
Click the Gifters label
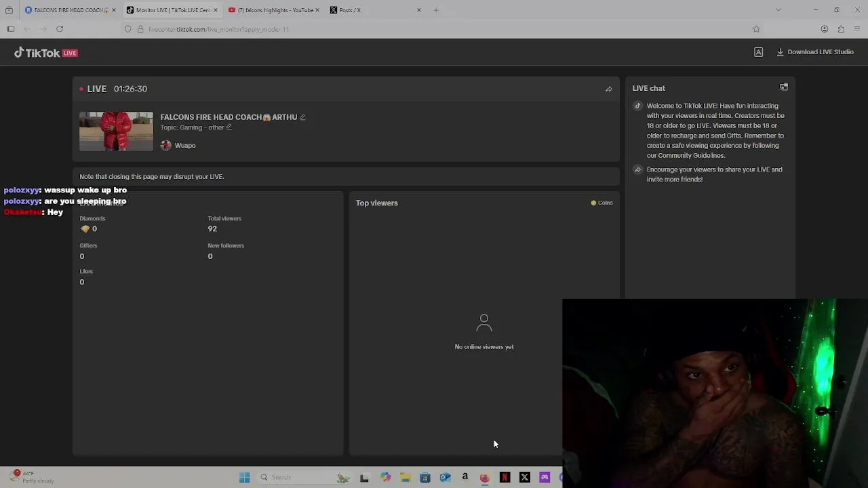pyautogui.click(x=88, y=245)
